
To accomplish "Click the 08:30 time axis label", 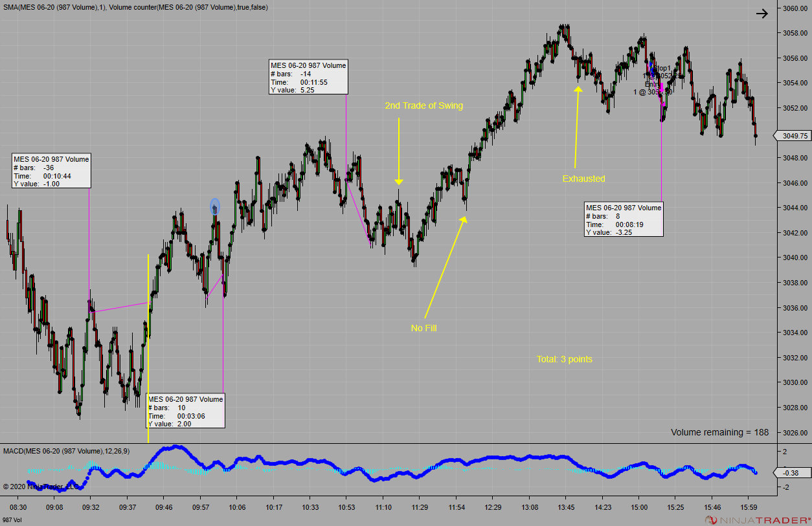I will point(17,507).
